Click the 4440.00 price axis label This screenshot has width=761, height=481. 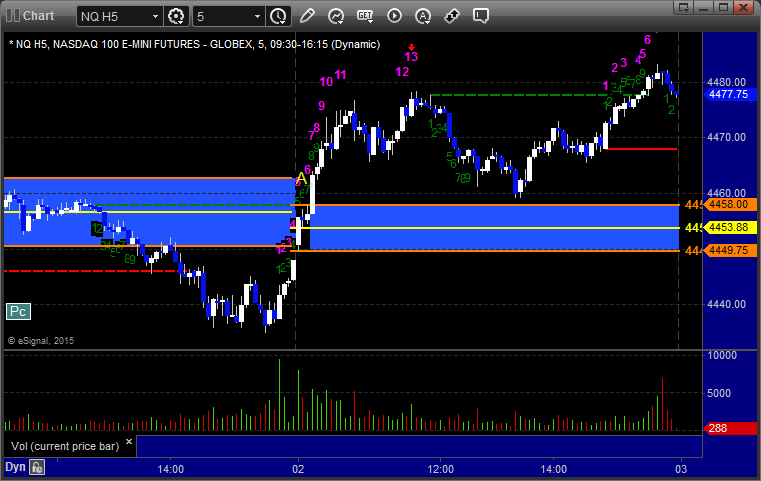pos(727,304)
